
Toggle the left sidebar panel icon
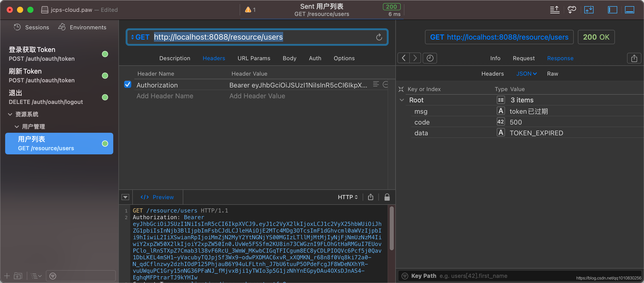pyautogui.click(x=612, y=10)
